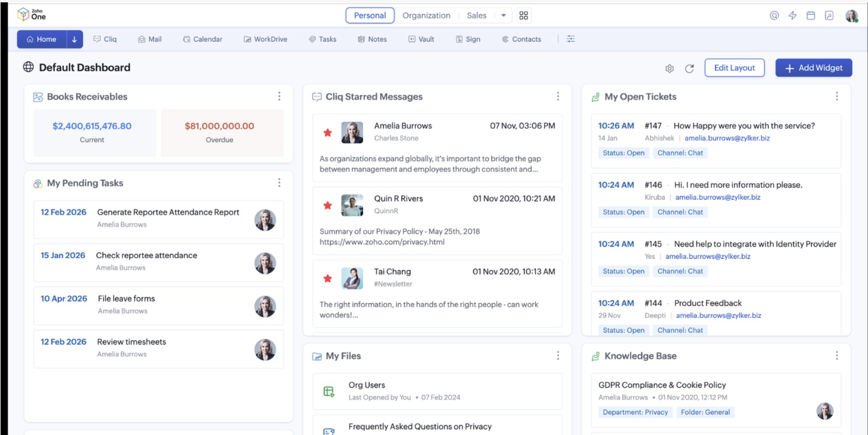Open the customize tabs sliders icon

tap(570, 39)
